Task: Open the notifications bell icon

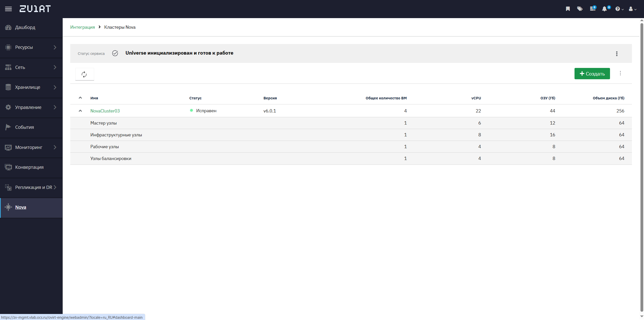Action: click(x=604, y=9)
